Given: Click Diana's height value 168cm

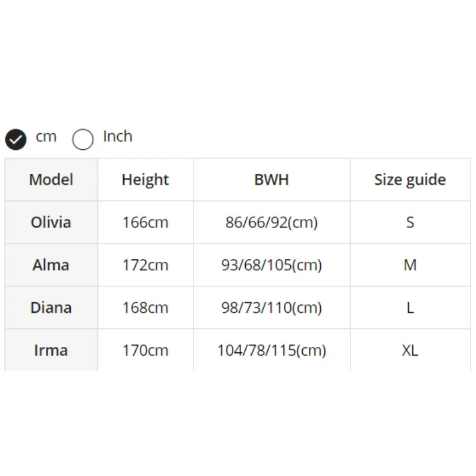Looking at the screenshot, I should tap(145, 308).
